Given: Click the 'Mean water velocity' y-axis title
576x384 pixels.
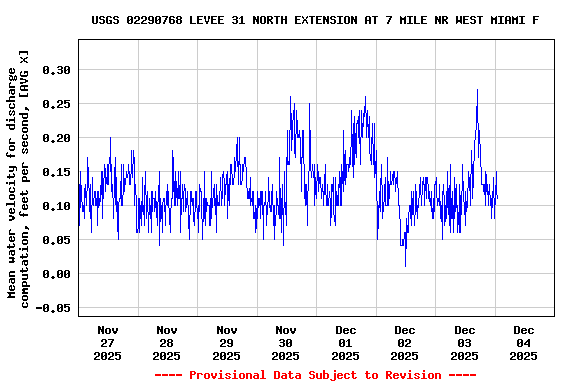Looking at the screenshot, I should pyautogui.click(x=18, y=179).
